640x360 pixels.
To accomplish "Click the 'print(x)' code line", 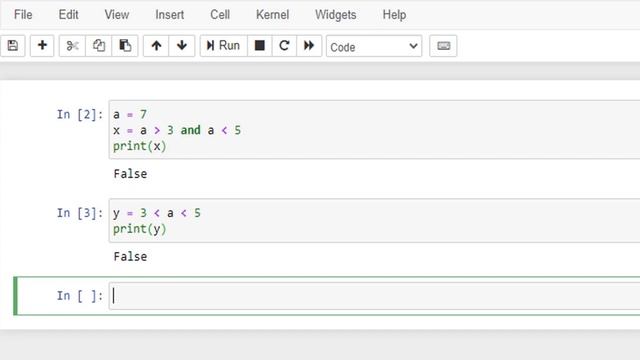I will [140, 146].
